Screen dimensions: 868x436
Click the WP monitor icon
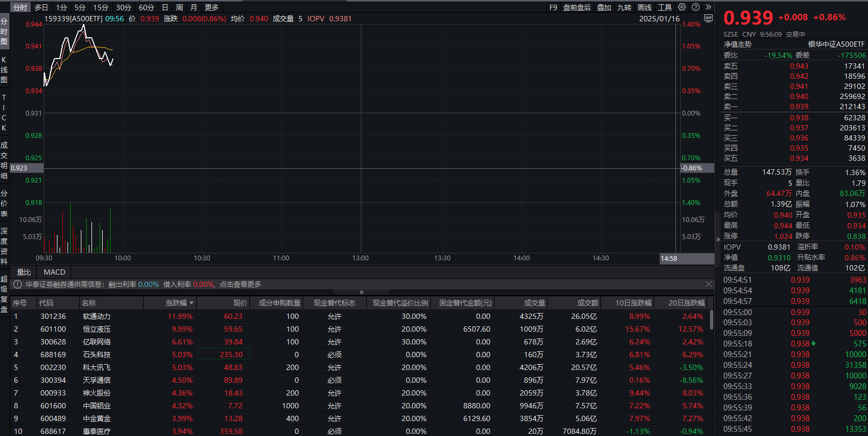(x=708, y=18)
